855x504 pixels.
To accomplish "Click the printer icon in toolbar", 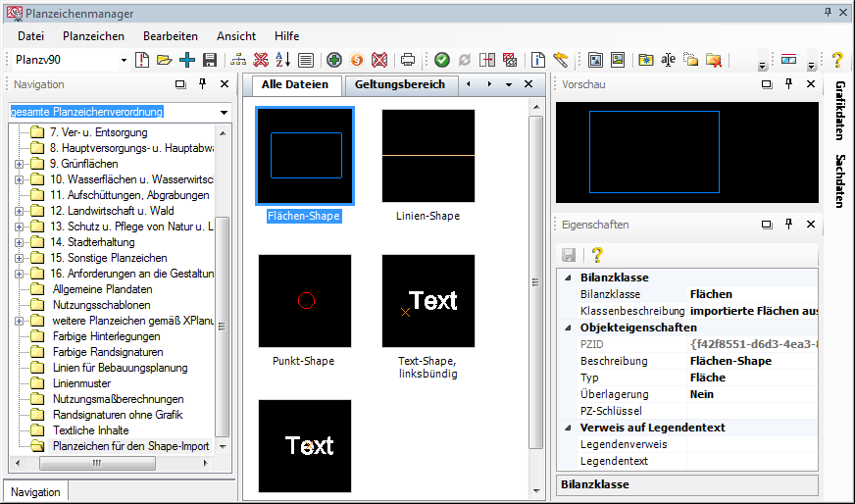I will (x=408, y=60).
